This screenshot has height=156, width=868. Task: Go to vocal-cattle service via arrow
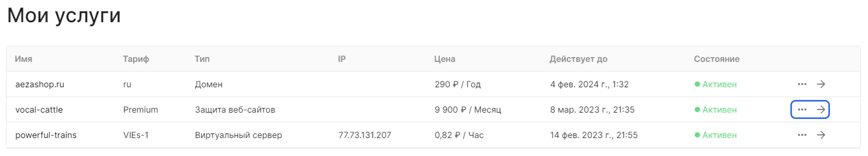click(821, 109)
